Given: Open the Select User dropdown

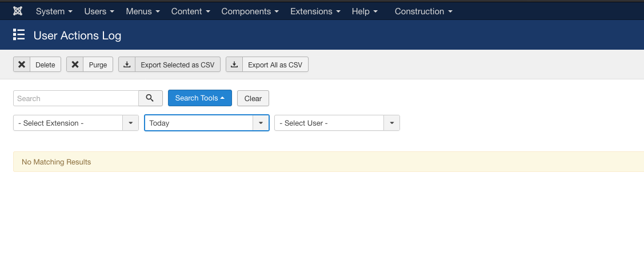Looking at the screenshot, I should [x=337, y=123].
